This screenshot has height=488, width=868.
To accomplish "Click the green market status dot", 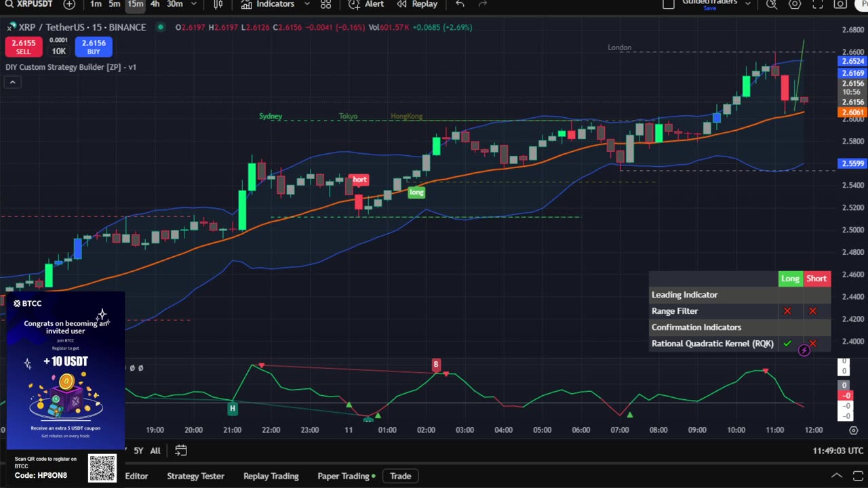I will [x=161, y=27].
